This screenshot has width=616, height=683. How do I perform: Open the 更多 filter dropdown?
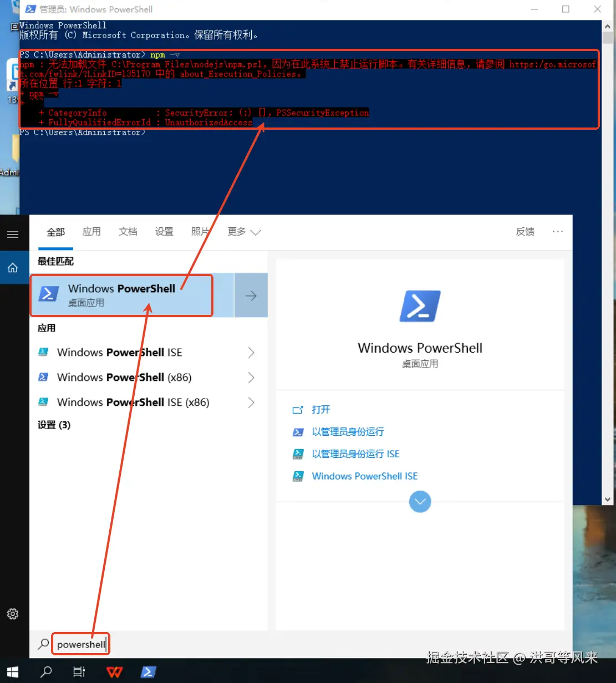(x=244, y=232)
